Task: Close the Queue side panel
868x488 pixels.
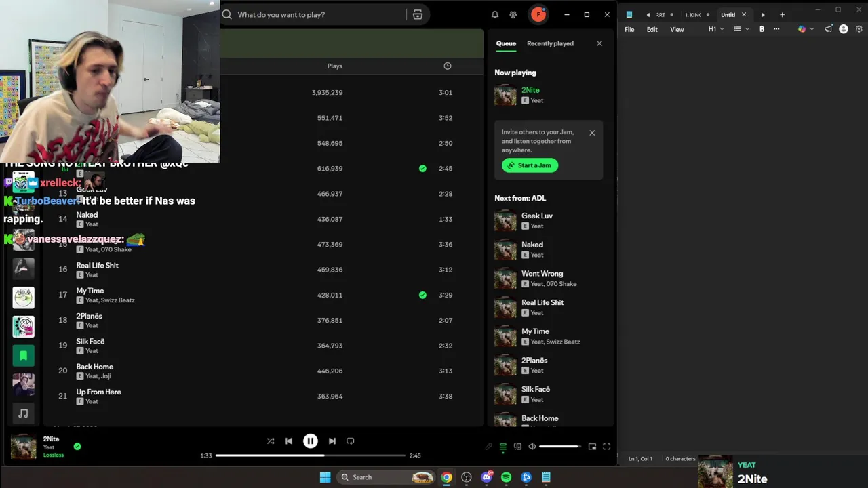Action: [599, 43]
